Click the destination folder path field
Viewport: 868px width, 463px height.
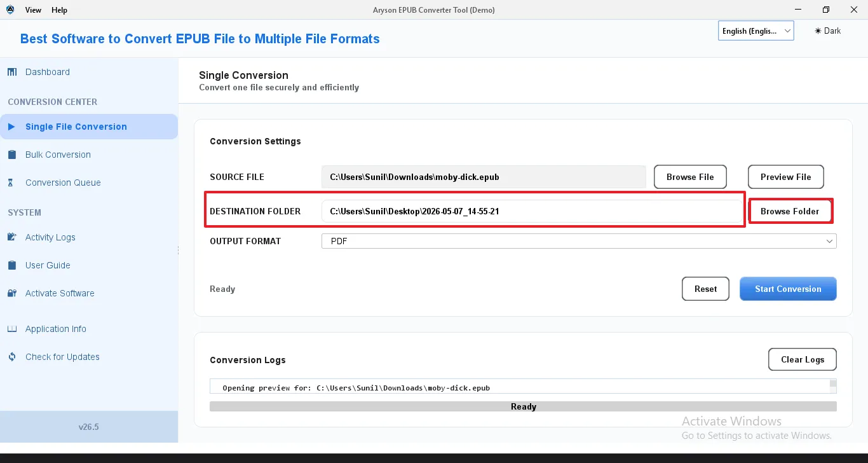(532, 211)
